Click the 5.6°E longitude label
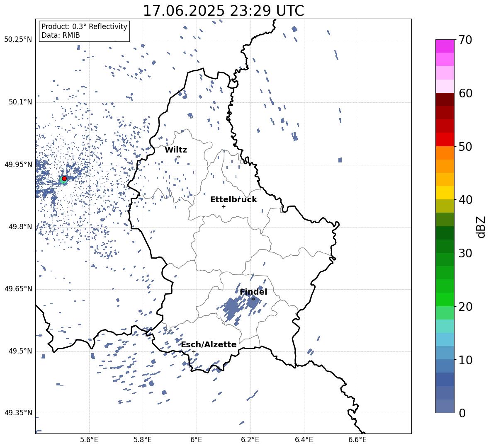 [x=89, y=440]
